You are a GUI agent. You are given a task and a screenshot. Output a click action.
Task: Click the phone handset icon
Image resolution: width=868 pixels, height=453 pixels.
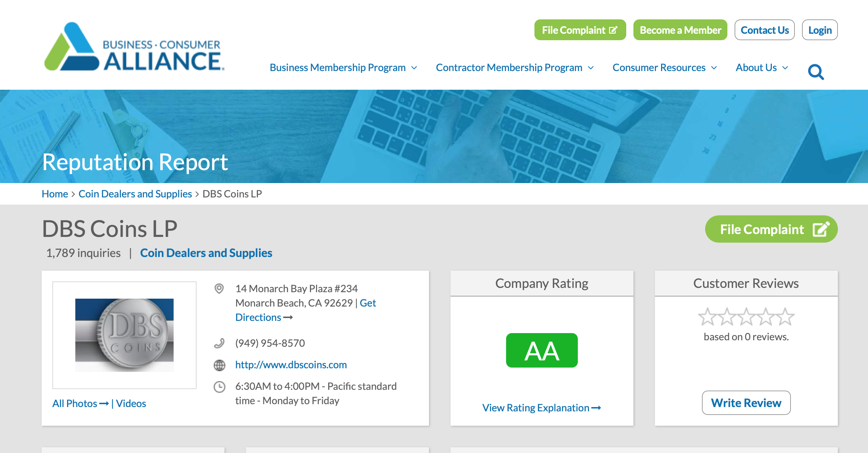(219, 343)
